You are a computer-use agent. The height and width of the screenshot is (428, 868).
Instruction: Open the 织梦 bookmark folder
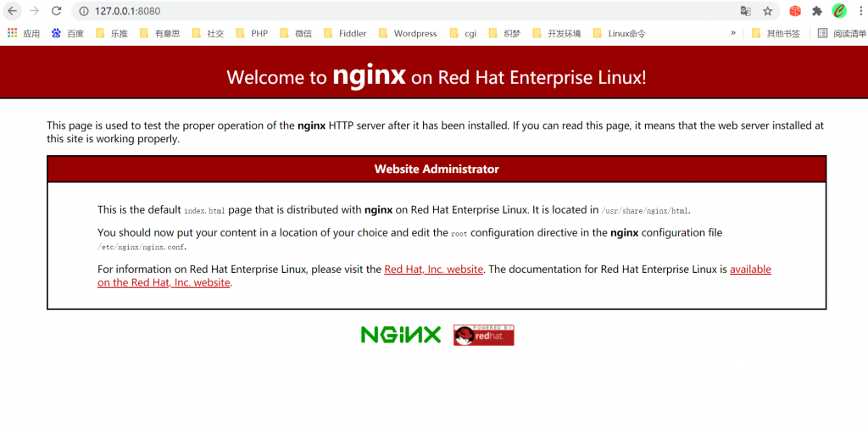click(505, 33)
